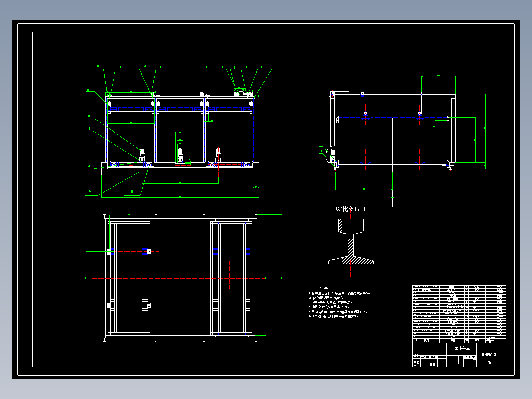
Task: Click the "立体车库" title in the title block
Action: point(462,348)
